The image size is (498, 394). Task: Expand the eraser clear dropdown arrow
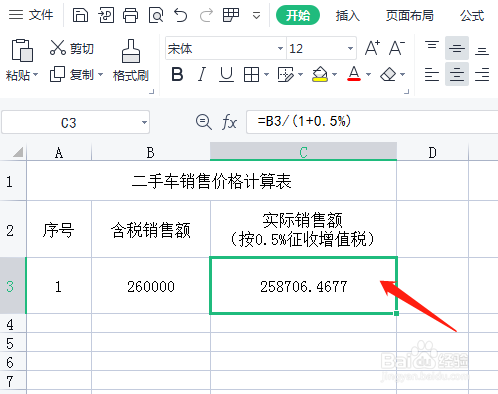click(x=403, y=74)
